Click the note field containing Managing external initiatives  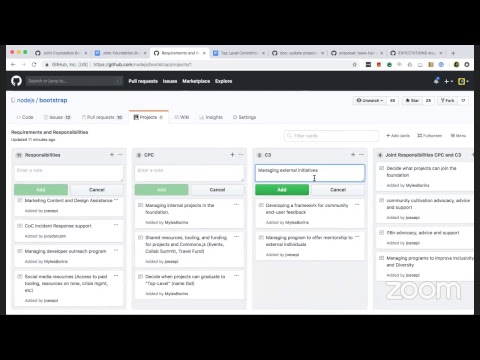pyautogui.click(x=310, y=173)
